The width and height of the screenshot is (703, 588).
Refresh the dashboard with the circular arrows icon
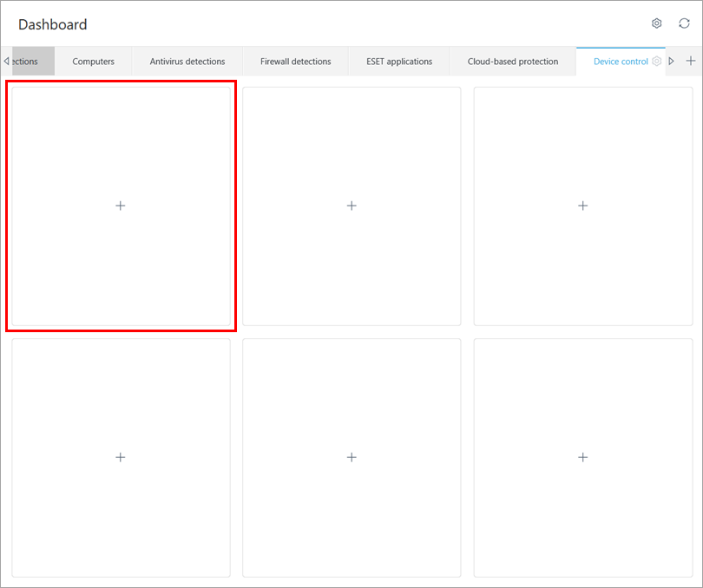coord(684,23)
